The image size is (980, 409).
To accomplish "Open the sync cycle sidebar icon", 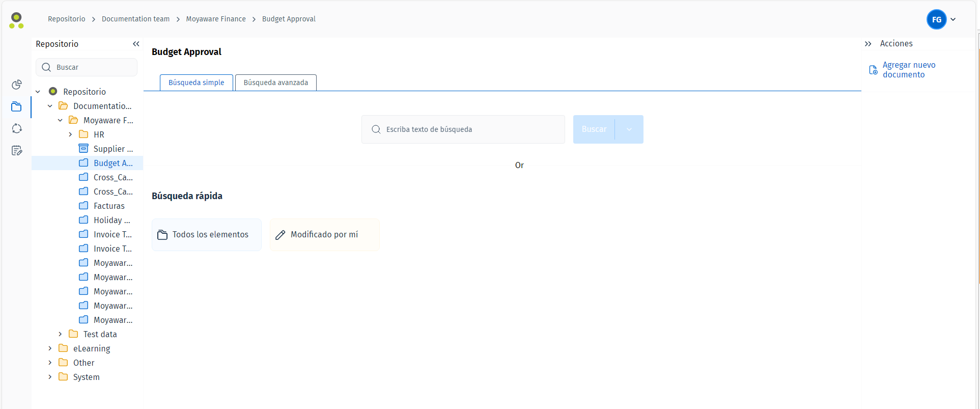I will 17,128.
